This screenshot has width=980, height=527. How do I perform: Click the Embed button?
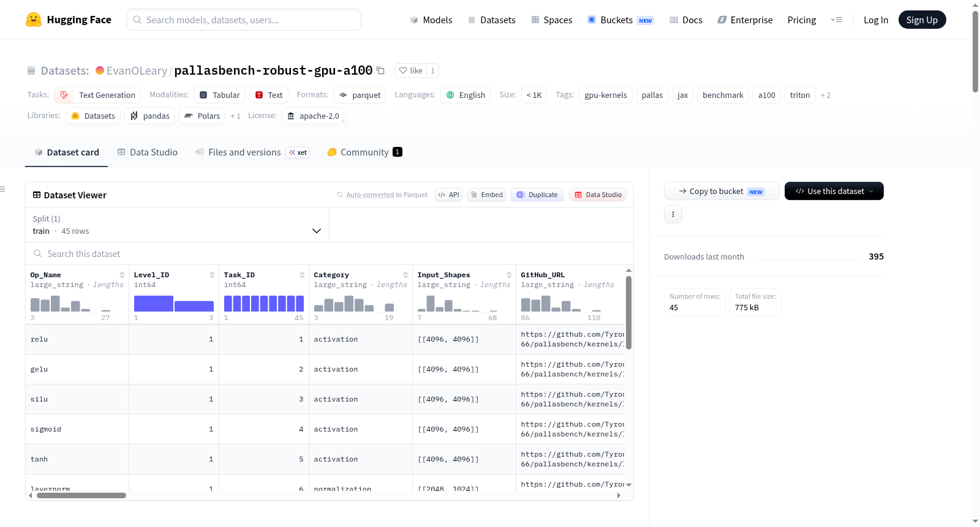click(486, 195)
